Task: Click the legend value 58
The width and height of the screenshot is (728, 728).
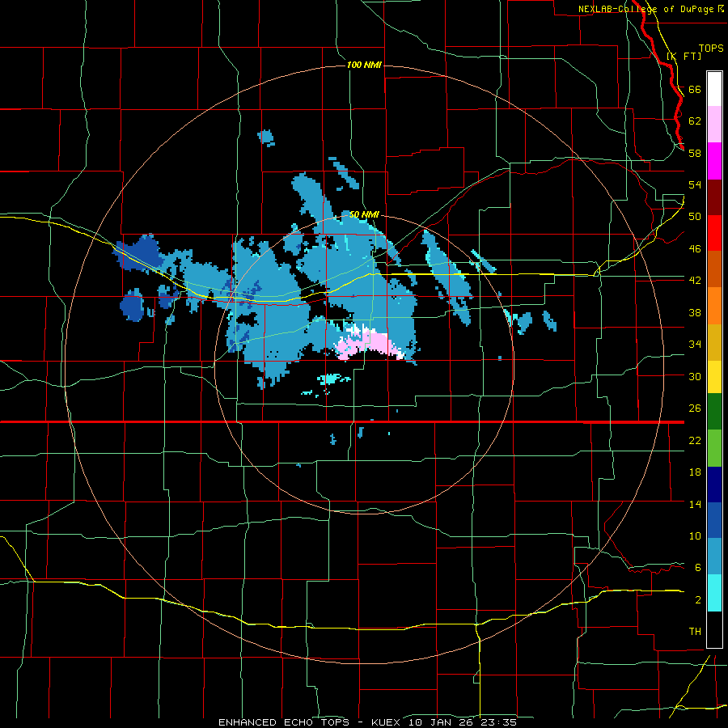Action: pyautogui.click(x=695, y=153)
